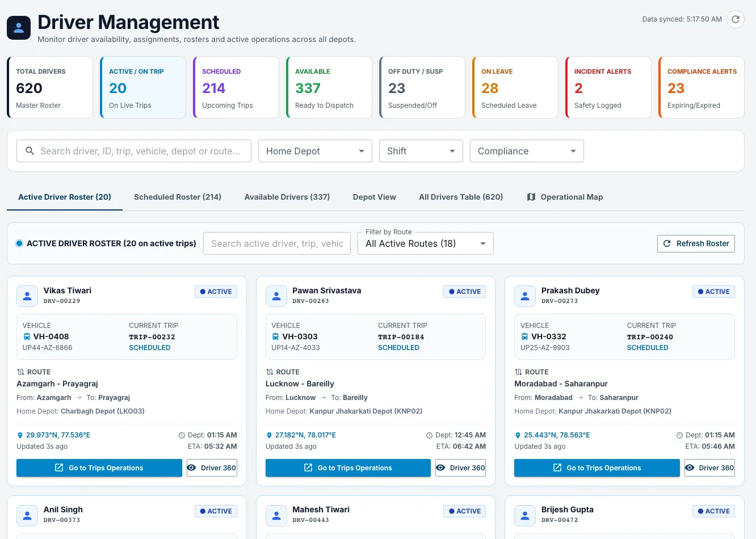Click the data sync refresh icon
Screen dimensions: 756x539
[736, 19]
